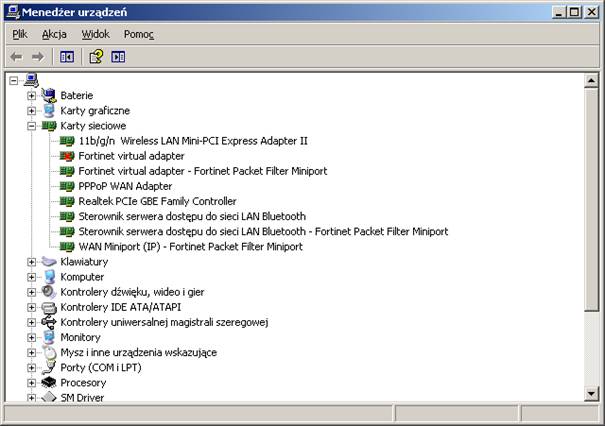
Task: Select 'Sterownik serwera dostępu do sieci LAN Bluetooth' without Fortinet suffix
Action: coord(192,216)
